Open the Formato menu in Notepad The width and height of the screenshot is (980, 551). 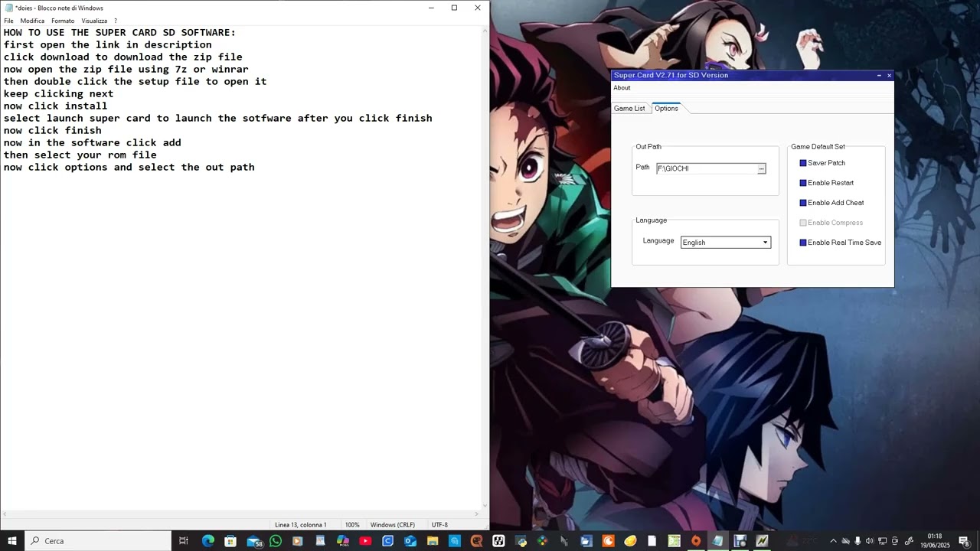(x=63, y=21)
